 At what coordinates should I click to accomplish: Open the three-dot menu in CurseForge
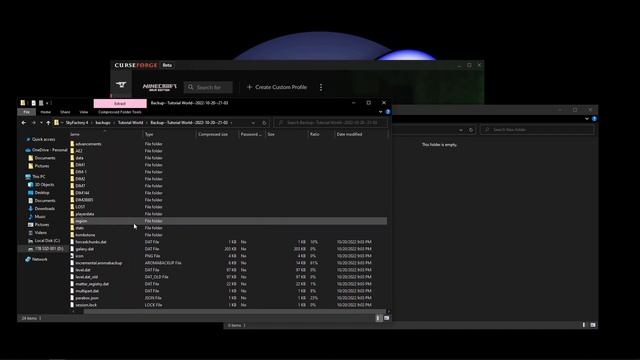click(321, 87)
